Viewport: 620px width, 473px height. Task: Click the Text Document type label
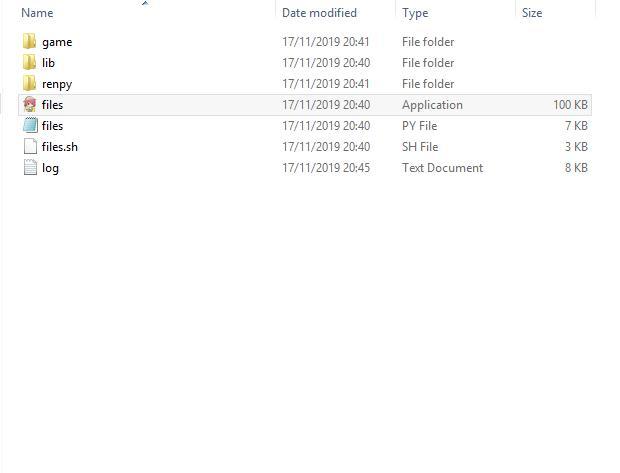(442, 168)
